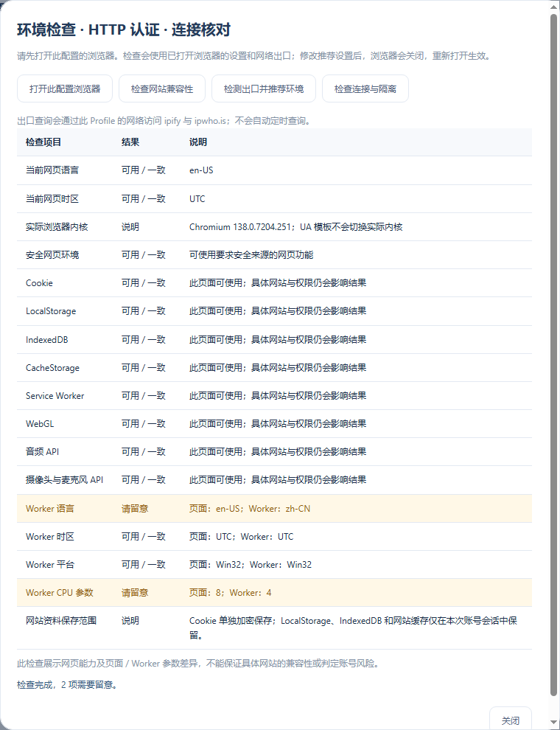The image size is (560, 730).
Task: Click the disclaimer text below the table
Action: coord(199,664)
